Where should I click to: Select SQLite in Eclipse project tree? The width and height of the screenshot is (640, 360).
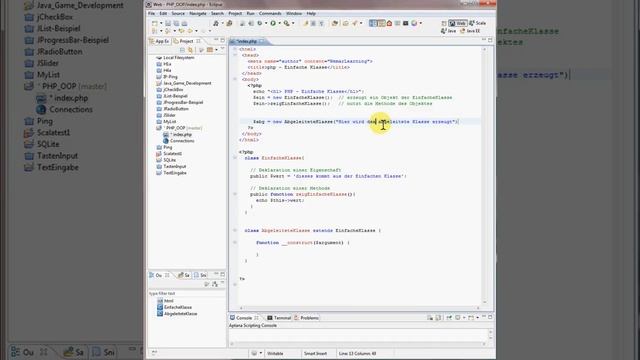(x=166, y=160)
